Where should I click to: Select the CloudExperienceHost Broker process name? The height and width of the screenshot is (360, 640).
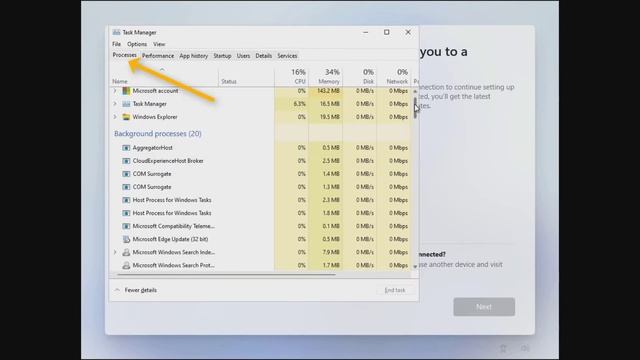tap(168, 161)
